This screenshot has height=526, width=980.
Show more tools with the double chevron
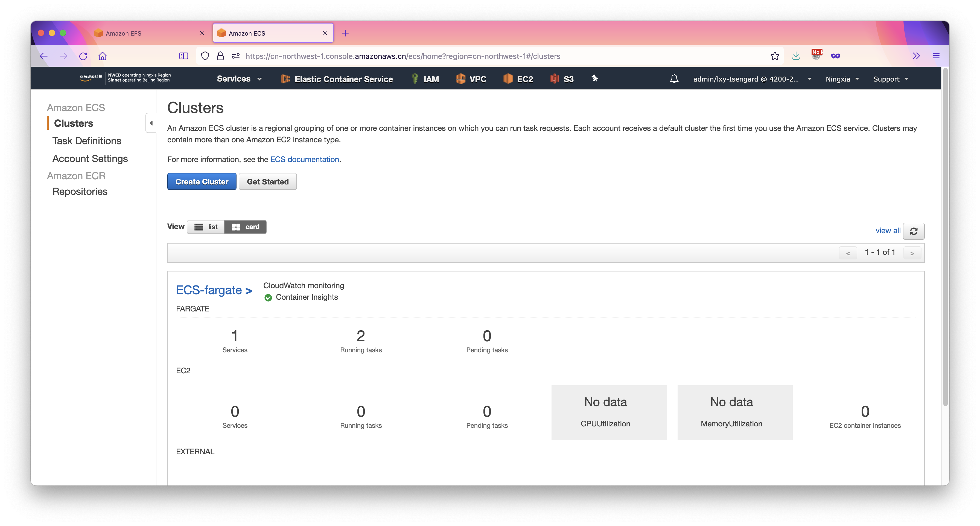click(916, 56)
